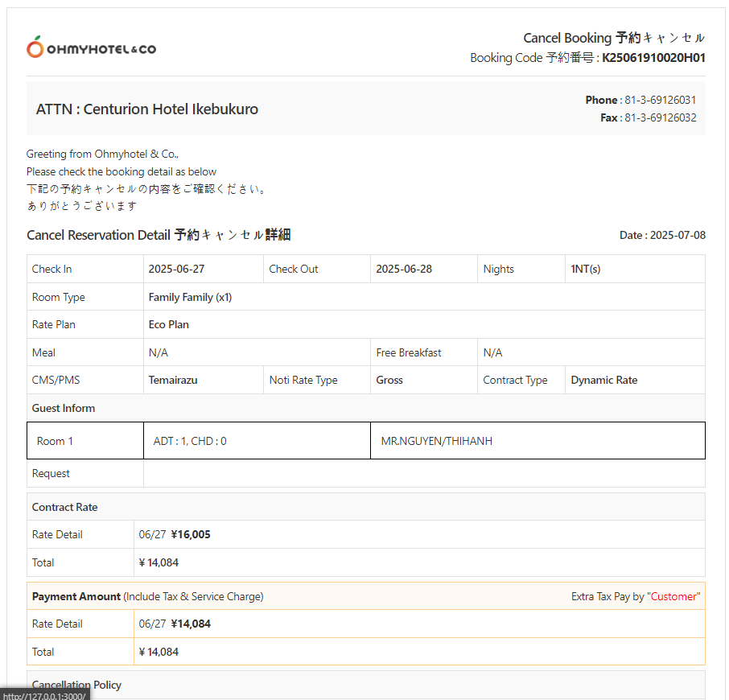Click the 1NT(s) nights value
Viewport: 729px width, 700px height.
click(585, 270)
